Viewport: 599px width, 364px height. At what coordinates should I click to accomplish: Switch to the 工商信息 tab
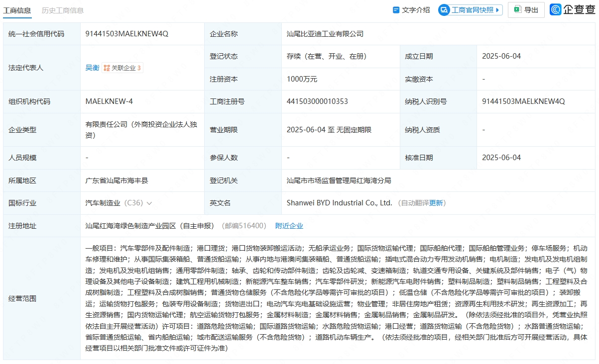[17, 10]
